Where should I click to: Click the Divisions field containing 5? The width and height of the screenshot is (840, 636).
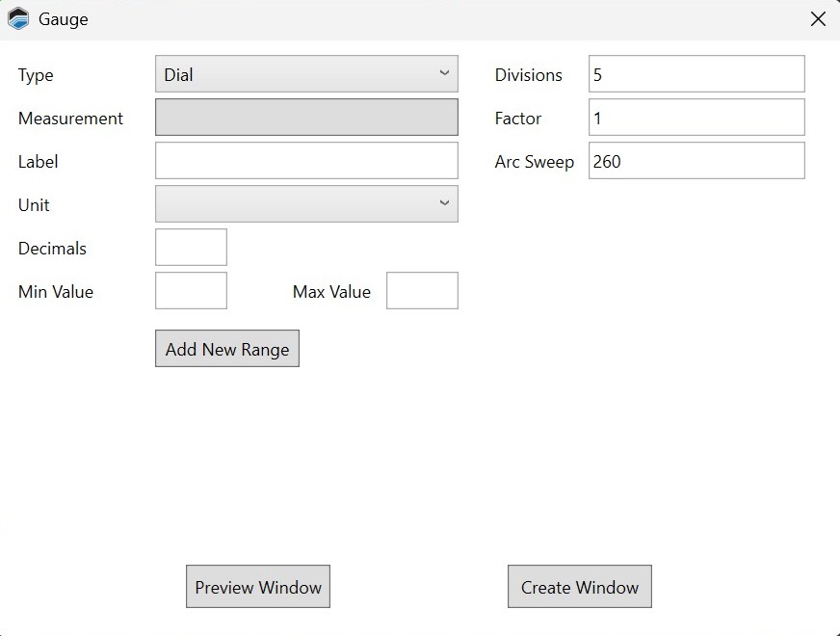pos(696,74)
